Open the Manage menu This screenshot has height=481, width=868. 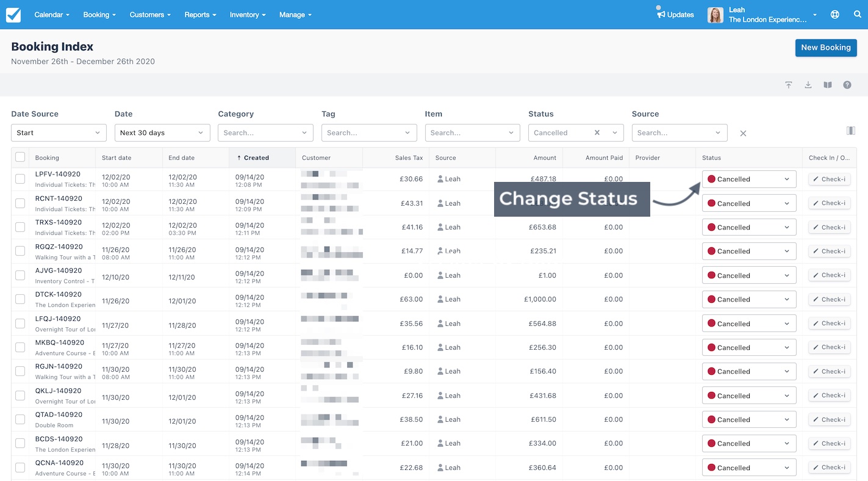pos(295,15)
